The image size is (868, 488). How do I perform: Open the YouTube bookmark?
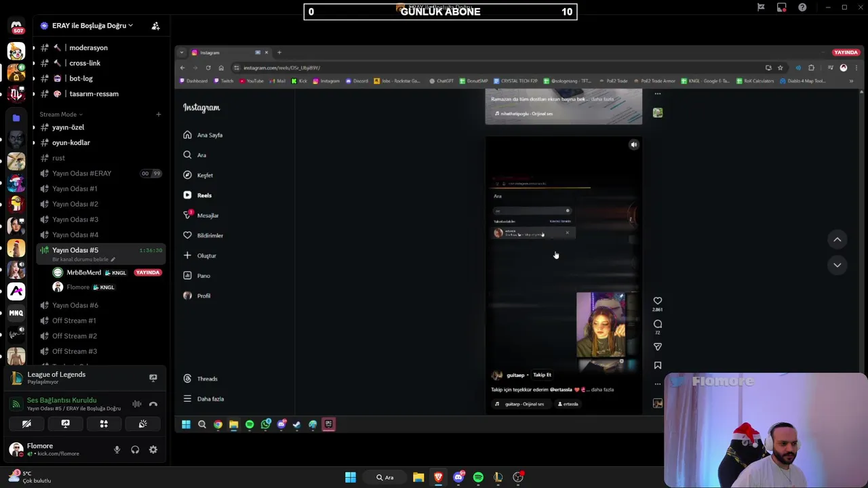coord(252,81)
